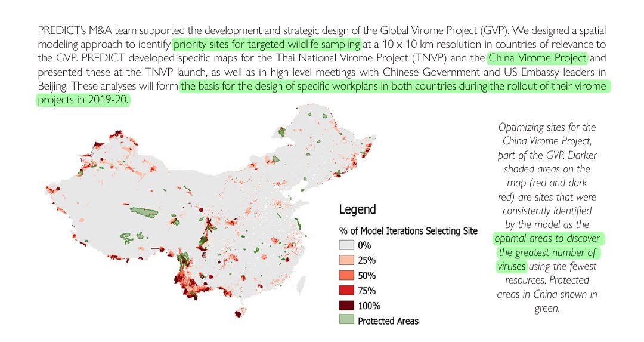644x342 pixels.
Task: Click '% of Model Iterations Selecting Site' label
Action: pos(408,230)
